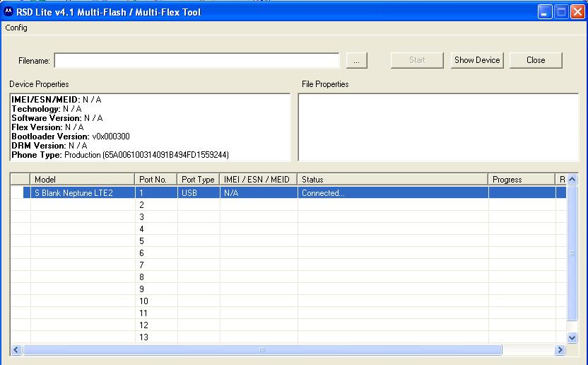Click inside the File Properties box
The image size is (588, 365).
(438, 127)
